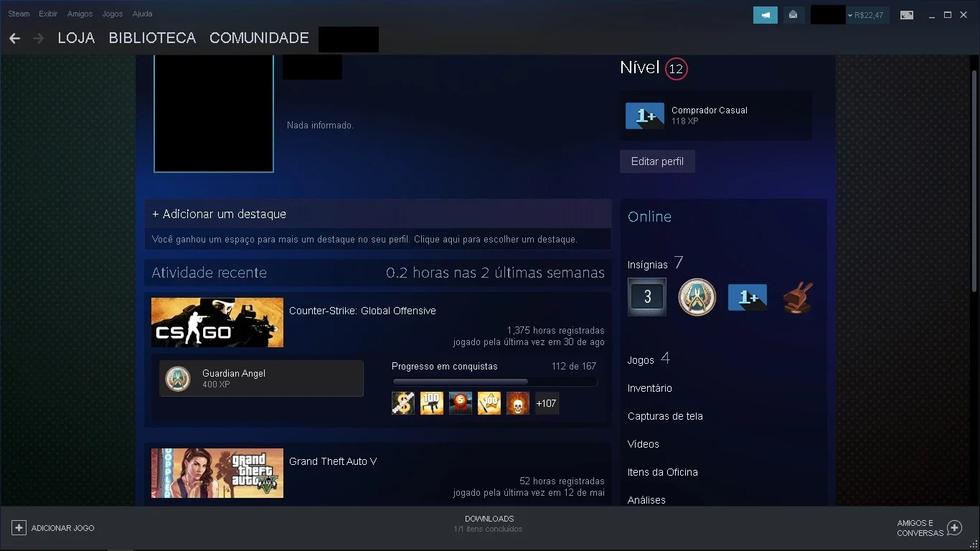
Task: View the dollar-sign achievement icon
Action: (x=403, y=403)
